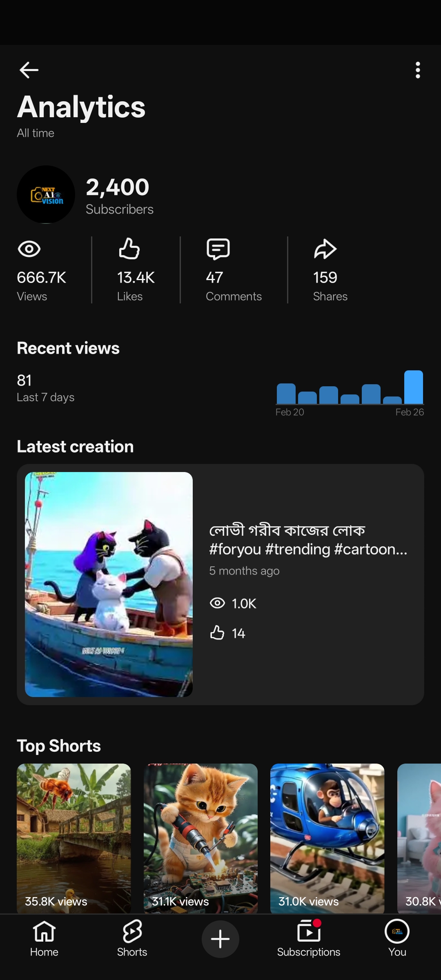Open the kitten Short with 31.1K views
The image size is (441, 980).
(x=200, y=837)
